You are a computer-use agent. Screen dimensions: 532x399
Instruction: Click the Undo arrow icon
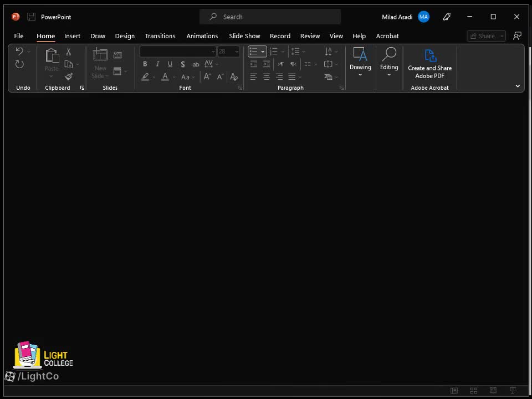(19, 52)
